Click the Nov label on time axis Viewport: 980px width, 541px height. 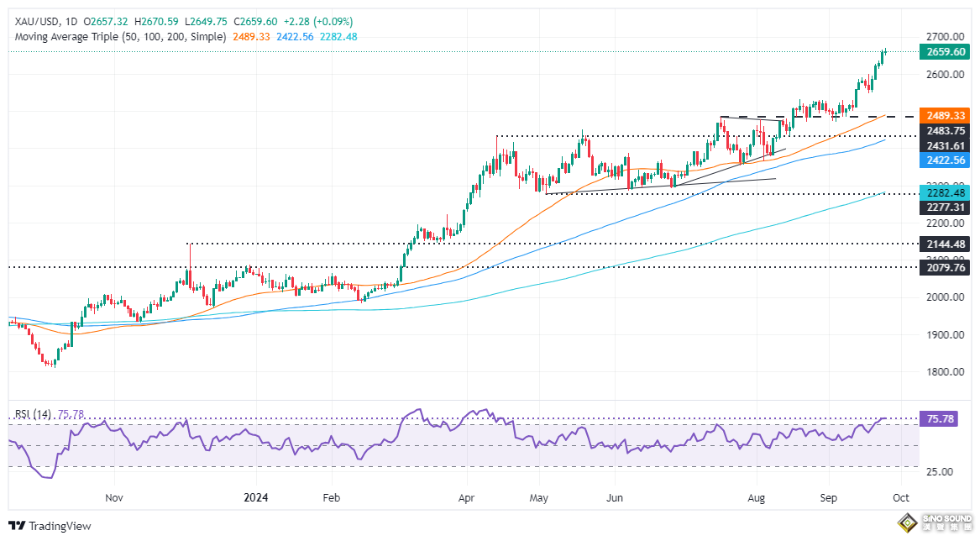point(114,498)
